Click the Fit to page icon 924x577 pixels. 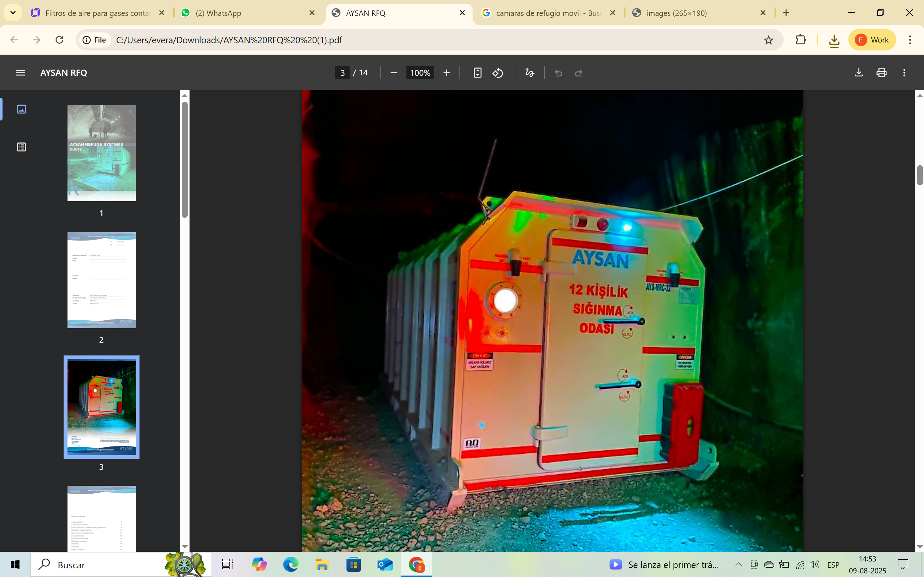click(477, 72)
